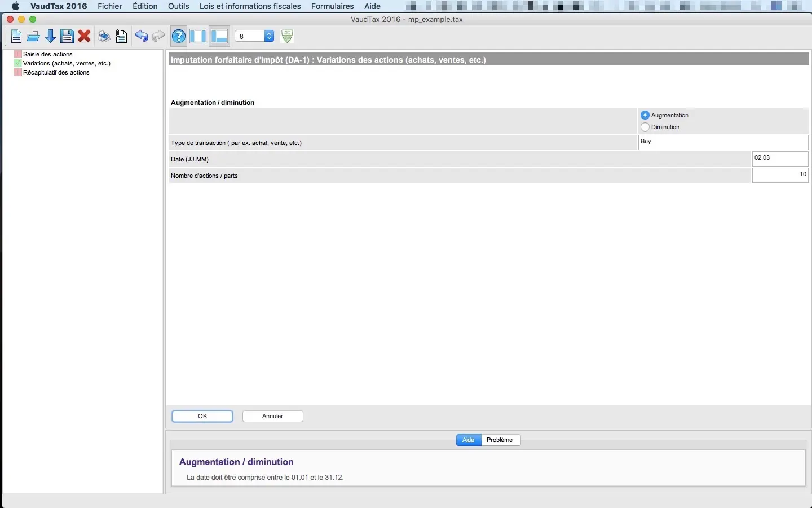The width and height of the screenshot is (812, 508).
Task: Save the file with the floppy disk icon
Action: pyautogui.click(x=67, y=37)
